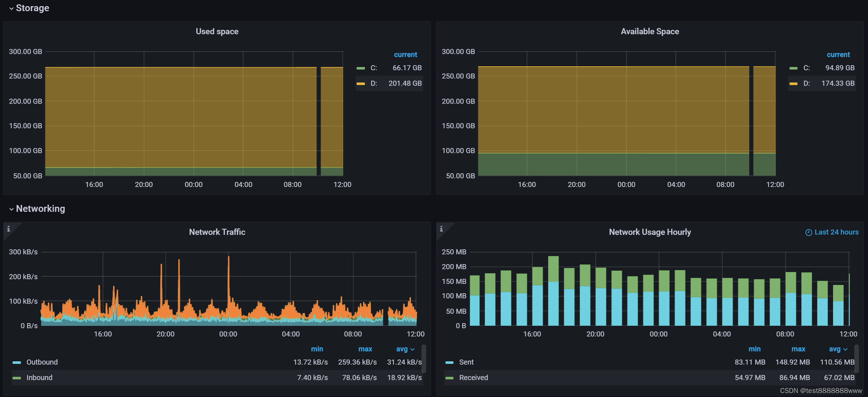868x397 pixels.
Task: Click the Network Traffic panel title
Action: coord(217,232)
